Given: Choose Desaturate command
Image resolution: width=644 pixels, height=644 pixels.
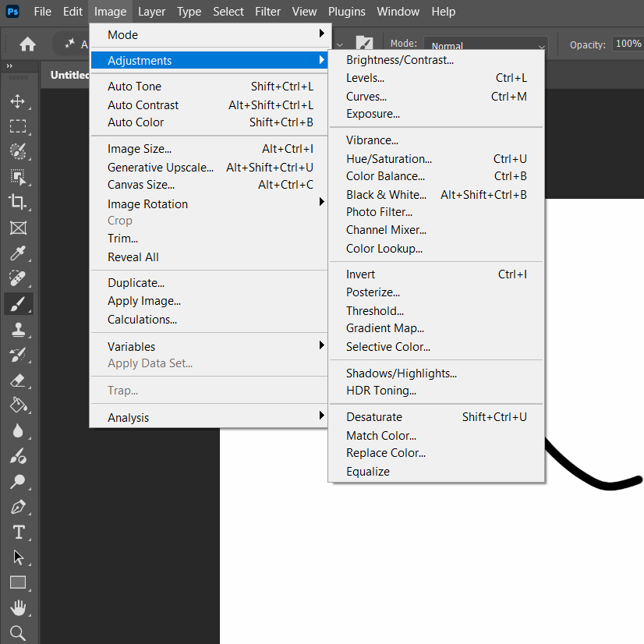Looking at the screenshot, I should coord(436,417).
